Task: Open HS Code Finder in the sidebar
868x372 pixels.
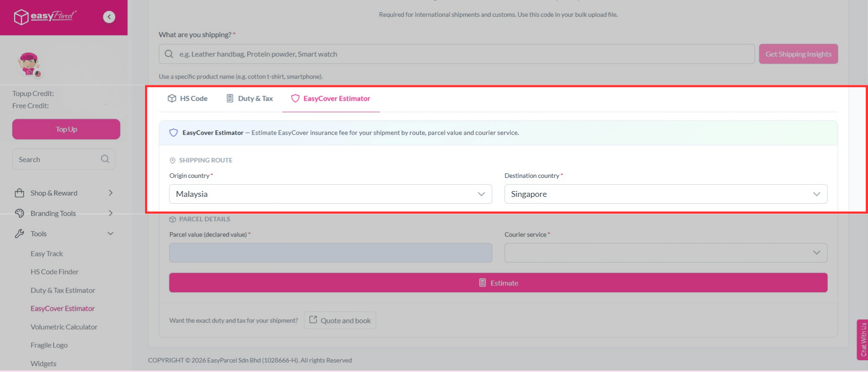Action: [x=55, y=272]
